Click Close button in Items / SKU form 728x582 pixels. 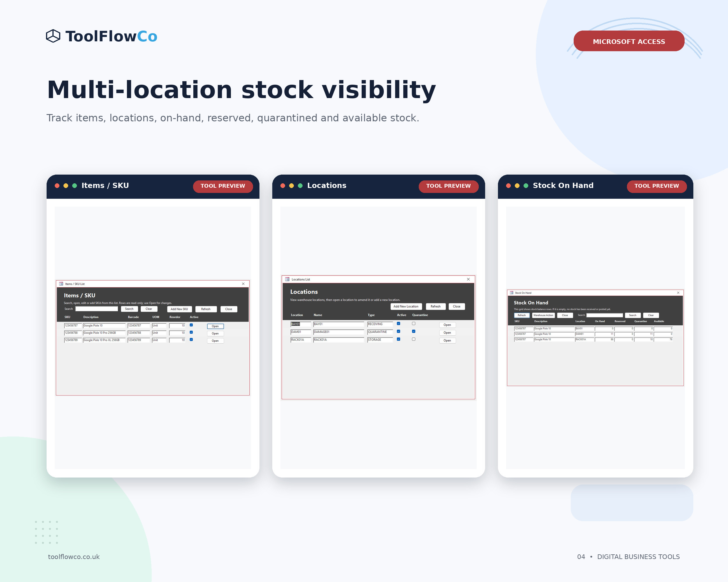(229, 309)
